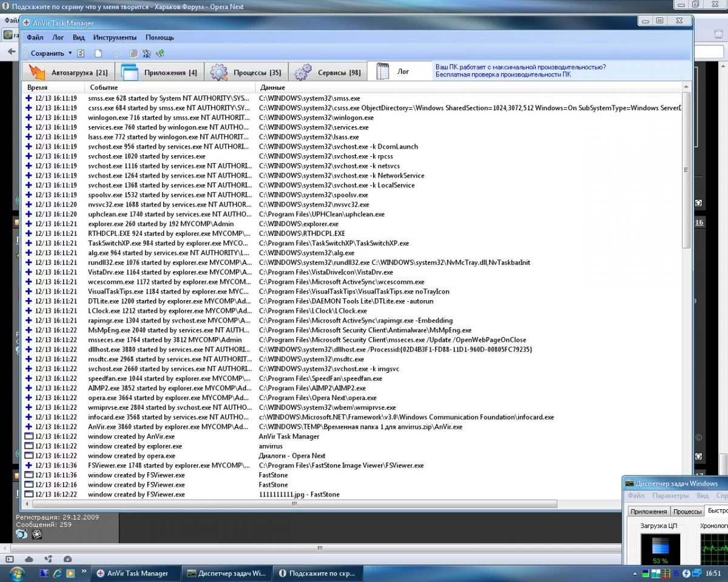Click the binoculars search icon in AnVir toolbar
728x582 pixels.
click(x=147, y=53)
